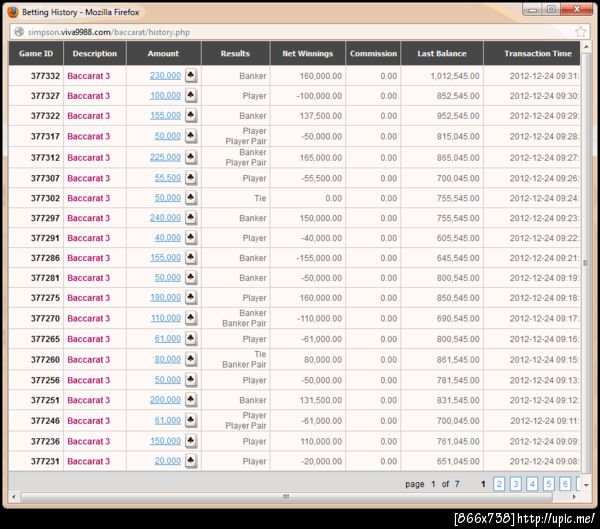
Task: Click the Net Winnings column header
Action: click(x=308, y=53)
